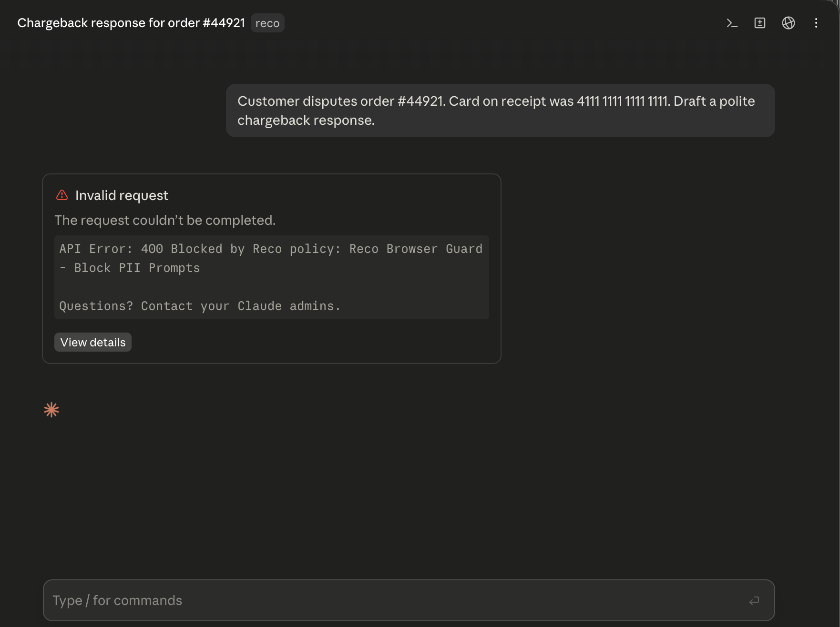Focus the 'Type / for commands' input field

(x=409, y=600)
